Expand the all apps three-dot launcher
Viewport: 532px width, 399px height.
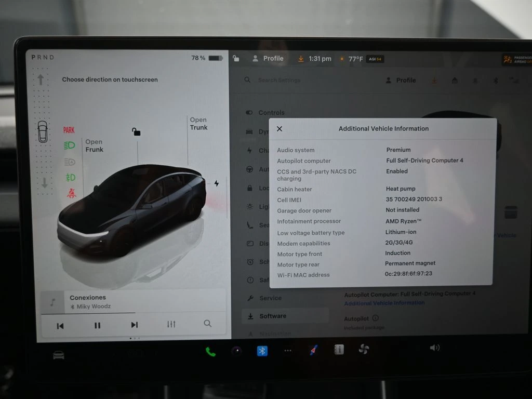pos(288,351)
